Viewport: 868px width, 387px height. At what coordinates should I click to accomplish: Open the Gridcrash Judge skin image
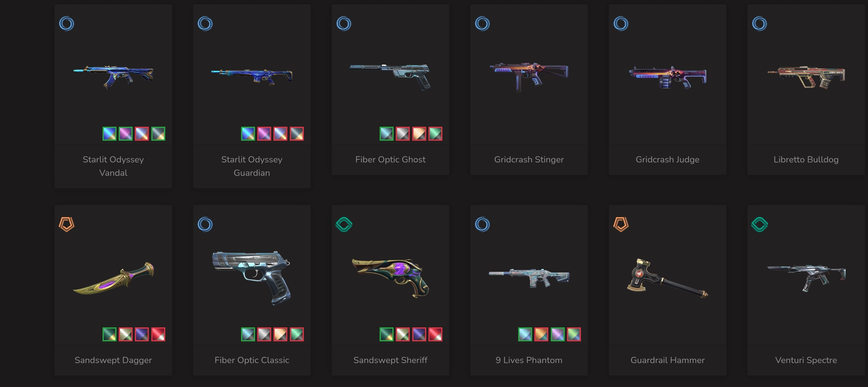click(668, 77)
